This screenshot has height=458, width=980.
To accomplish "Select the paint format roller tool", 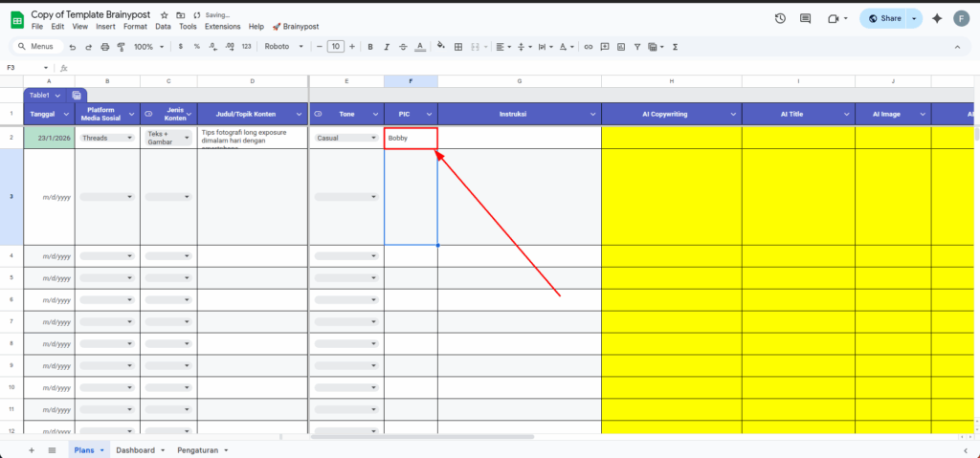I will tap(119, 46).
